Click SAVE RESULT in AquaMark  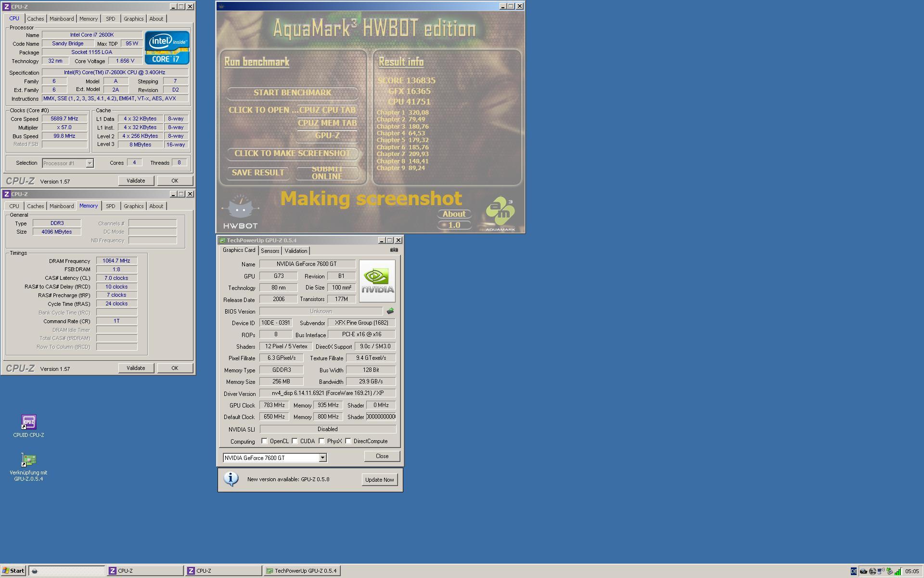pyautogui.click(x=258, y=172)
